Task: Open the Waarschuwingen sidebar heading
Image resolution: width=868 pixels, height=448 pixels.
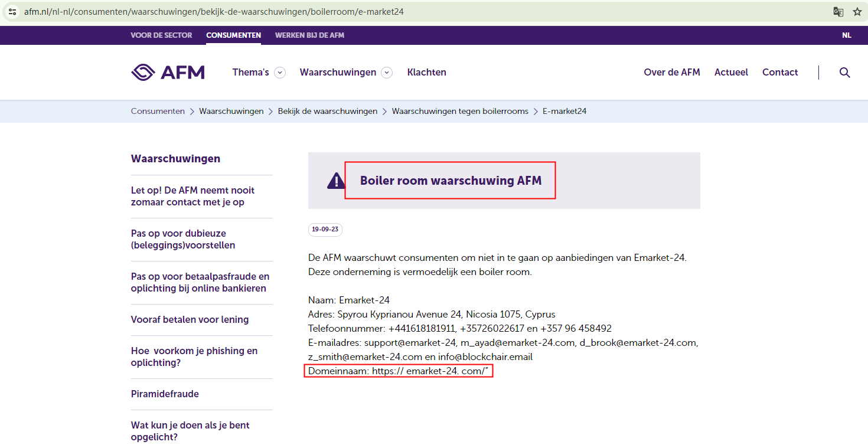Action: point(175,159)
